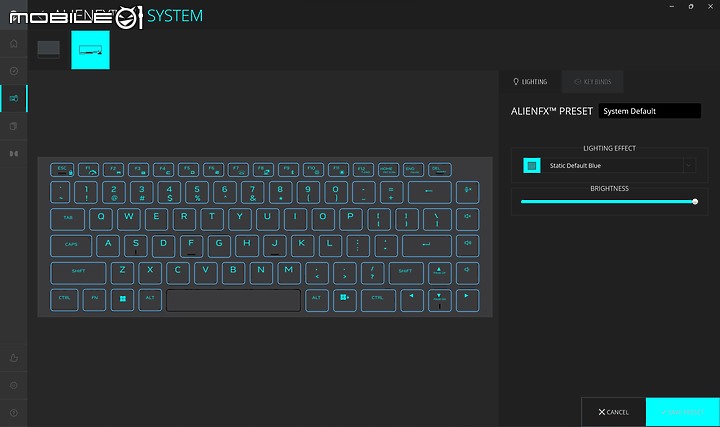Select the right SHIFT key
720x427 pixels.
406,273
